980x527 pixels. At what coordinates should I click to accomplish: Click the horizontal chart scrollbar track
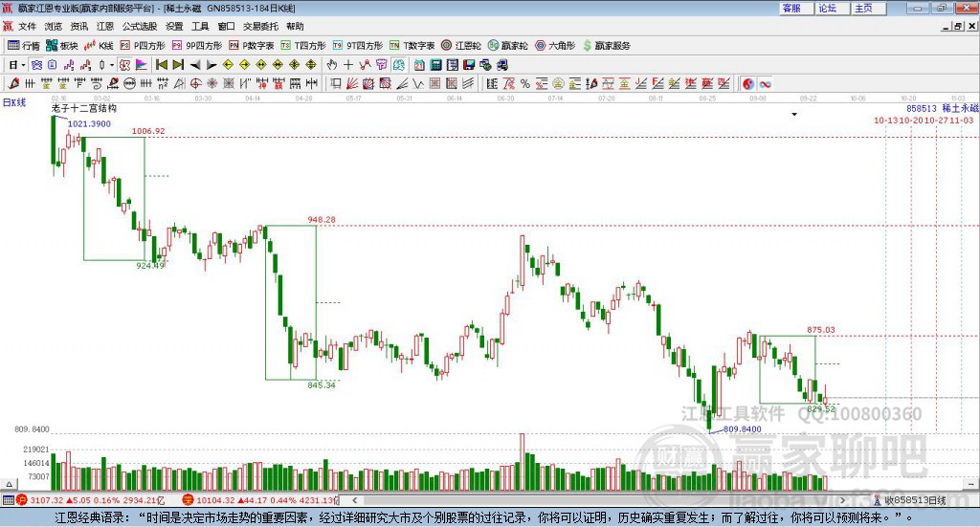(x=599, y=500)
